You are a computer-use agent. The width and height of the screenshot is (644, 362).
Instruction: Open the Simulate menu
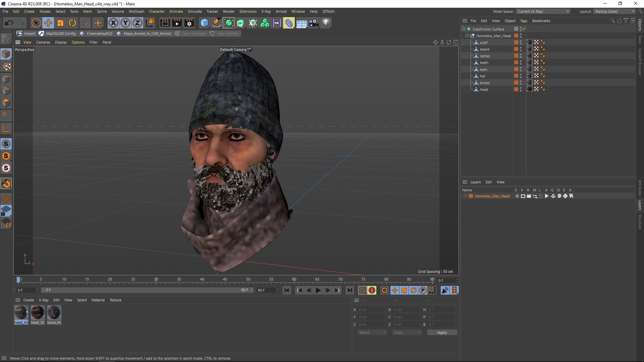pos(195,11)
